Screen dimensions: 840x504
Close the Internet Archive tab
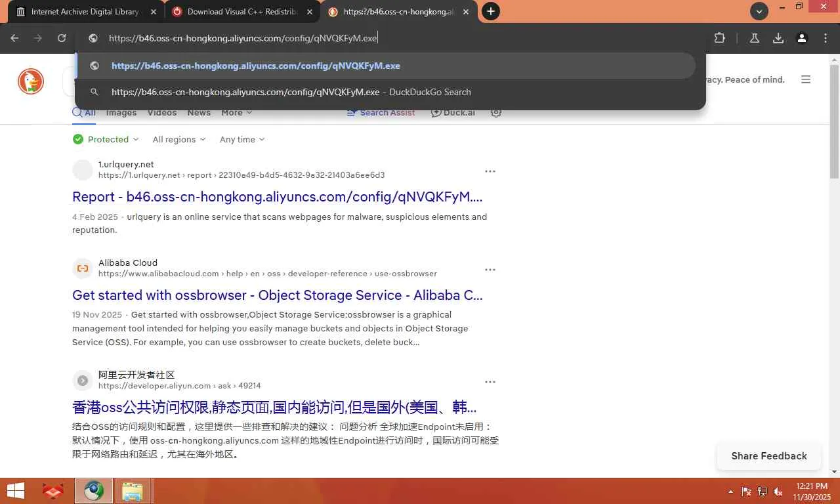tap(154, 12)
